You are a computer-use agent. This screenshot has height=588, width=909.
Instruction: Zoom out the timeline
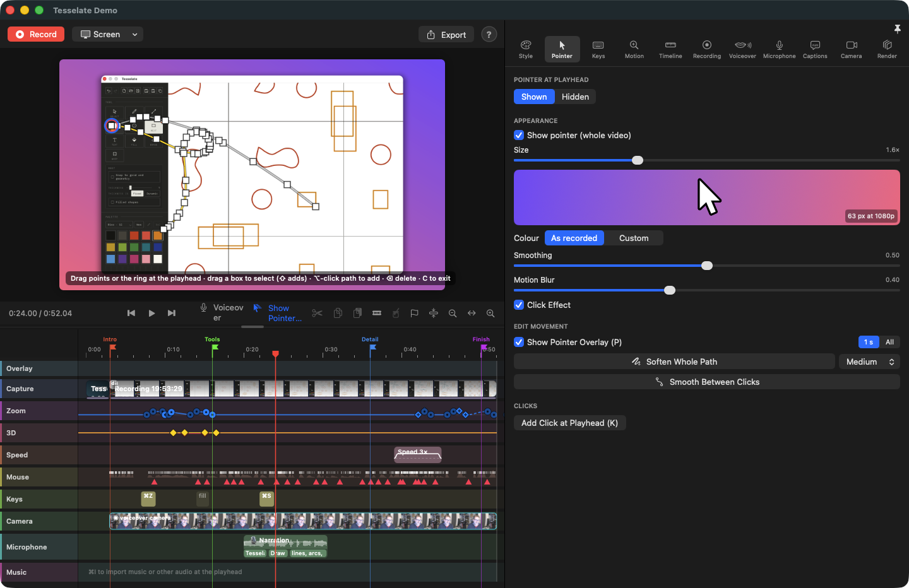(x=453, y=313)
